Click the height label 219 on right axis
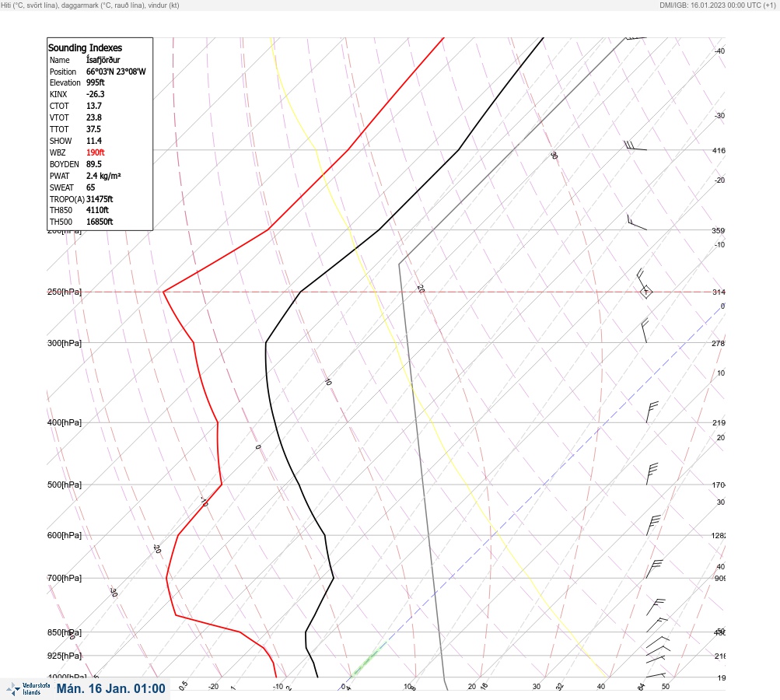 click(719, 422)
